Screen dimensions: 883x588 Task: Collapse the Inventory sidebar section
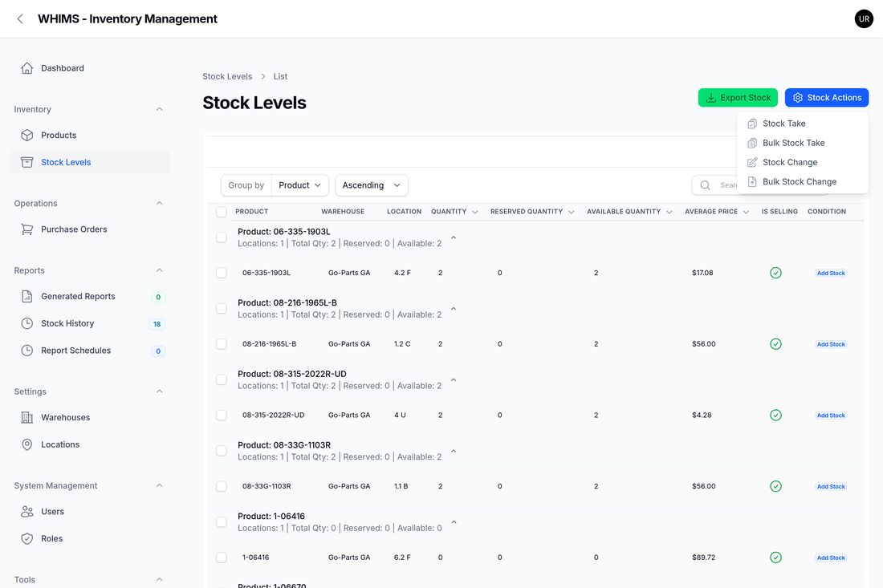[160, 109]
